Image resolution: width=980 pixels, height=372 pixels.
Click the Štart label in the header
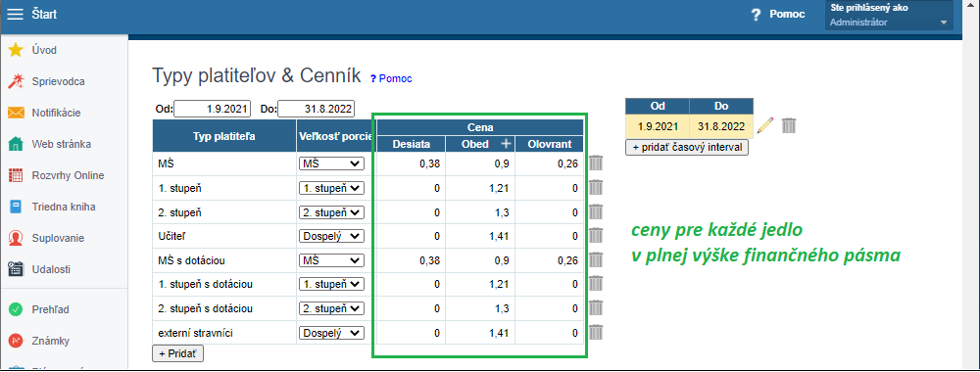(44, 14)
